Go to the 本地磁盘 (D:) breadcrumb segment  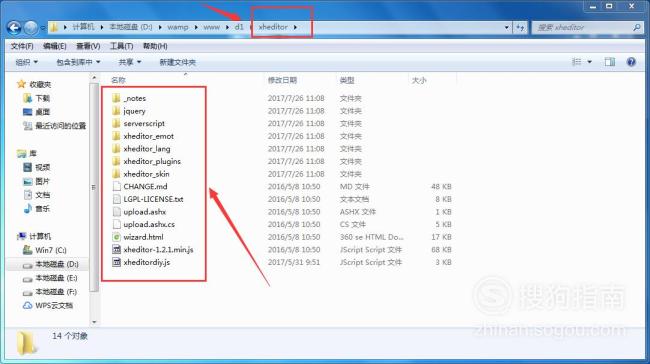pos(131,27)
